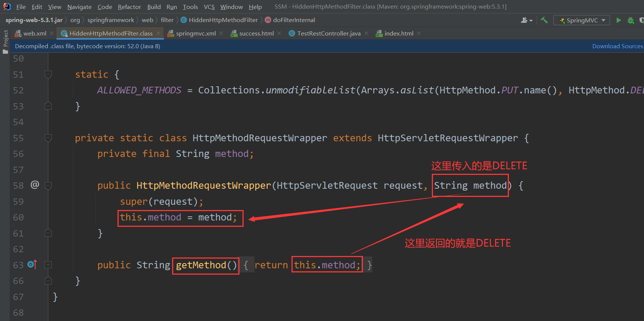Click the folded { brace after getMethod()

246,265
